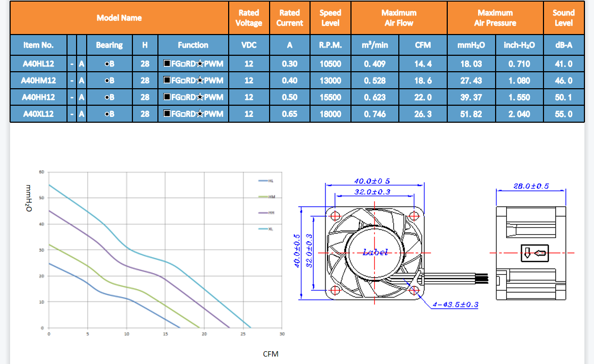The width and height of the screenshot is (594, 364).
Task: Click the bottom-right mounting hole on fan drawing
Action: [415, 290]
